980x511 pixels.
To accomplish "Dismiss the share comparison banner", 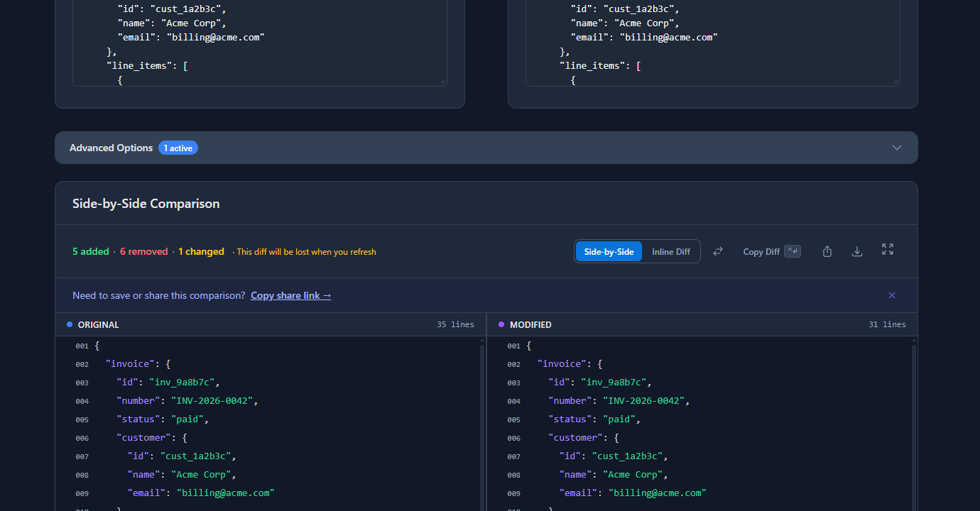I will pyautogui.click(x=891, y=295).
